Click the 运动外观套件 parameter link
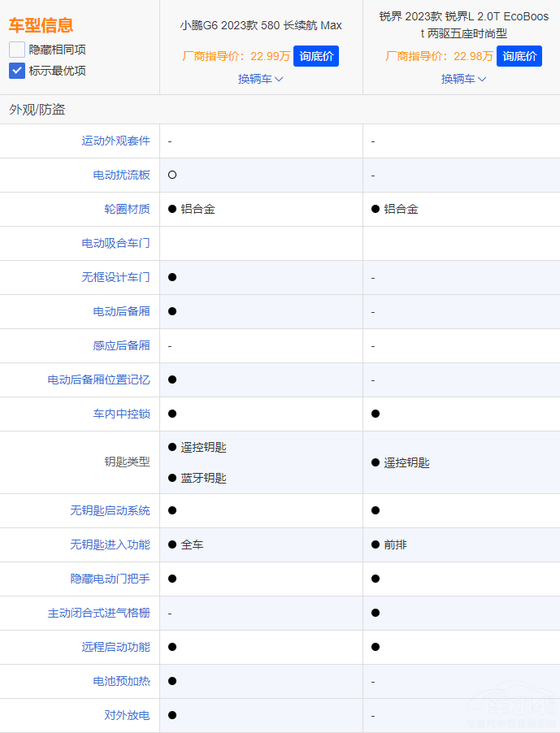 [115, 141]
